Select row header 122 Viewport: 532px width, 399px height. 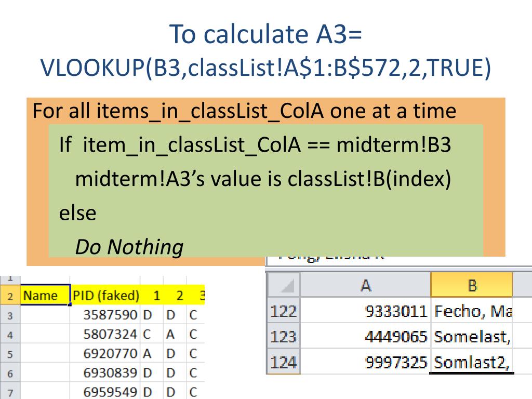[x=284, y=311]
